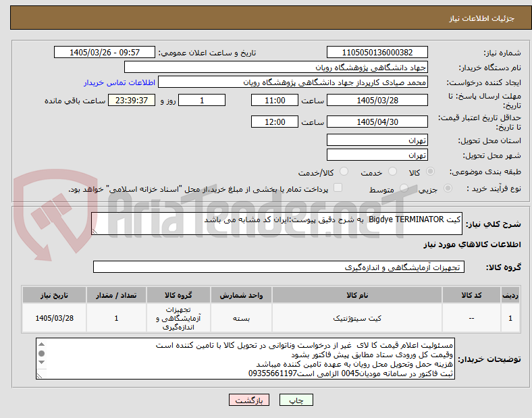The width and height of the screenshot is (532, 418).
Task: Click the remaining time 23:39:37 field
Action: tap(132, 101)
